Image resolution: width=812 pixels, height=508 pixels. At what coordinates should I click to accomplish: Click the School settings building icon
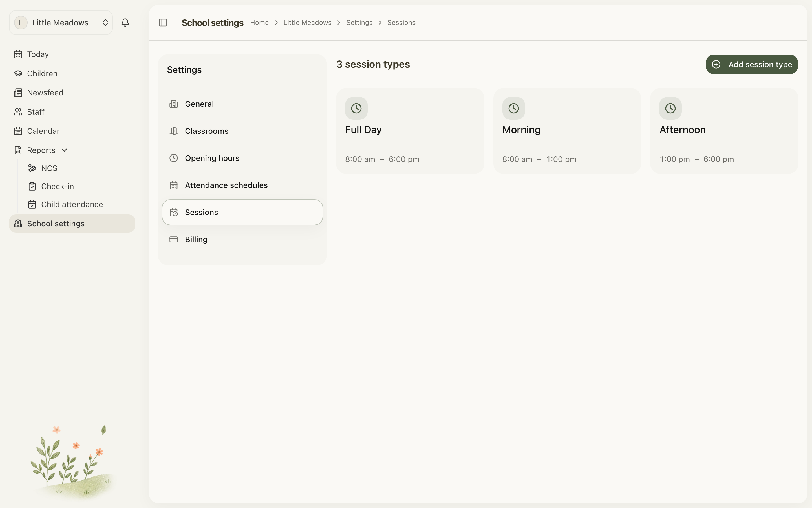[x=18, y=224]
